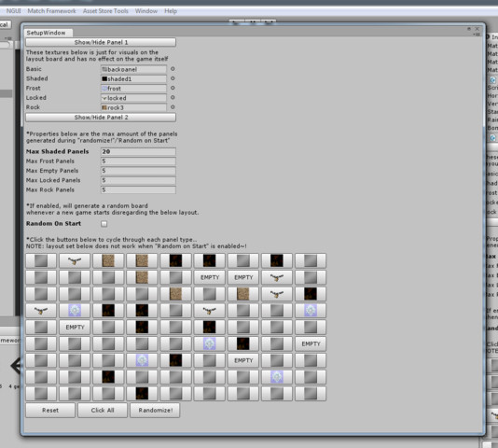The width and height of the screenshot is (498, 448).
Task: Click the Click All button
Action: (103, 410)
